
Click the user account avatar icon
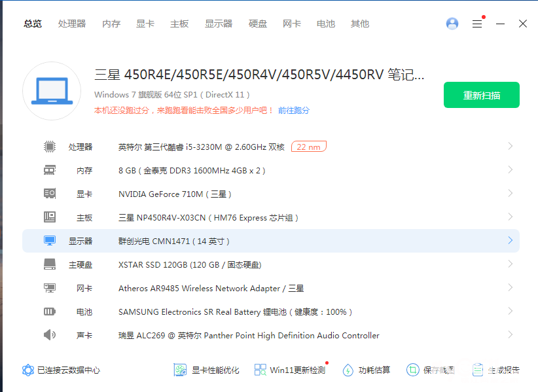(x=452, y=24)
